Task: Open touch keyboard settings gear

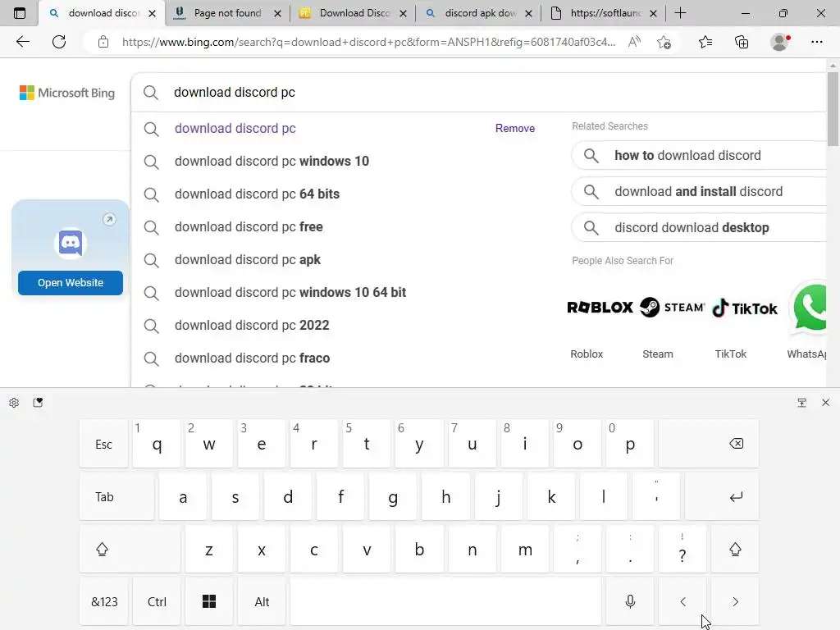Action: 14,402
